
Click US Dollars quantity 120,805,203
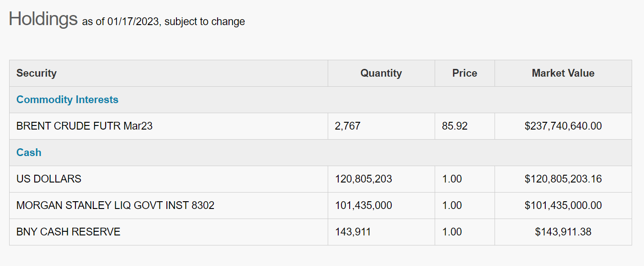[x=363, y=179]
